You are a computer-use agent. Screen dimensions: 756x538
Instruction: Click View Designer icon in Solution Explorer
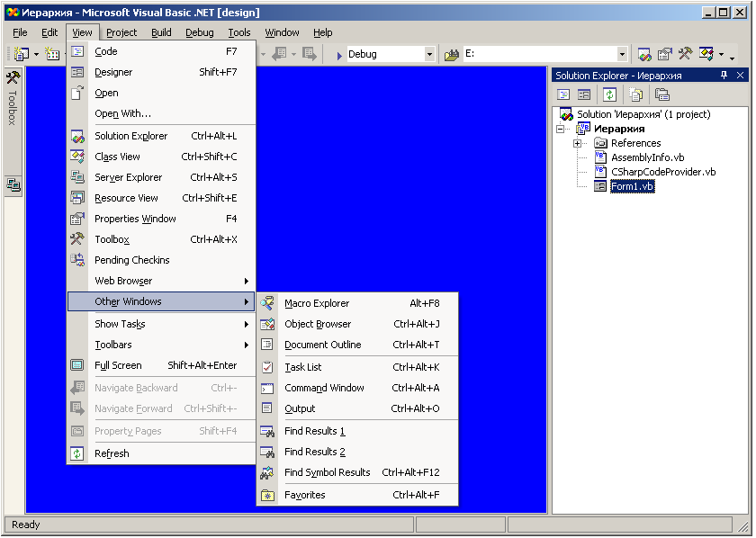coord(584,94)
